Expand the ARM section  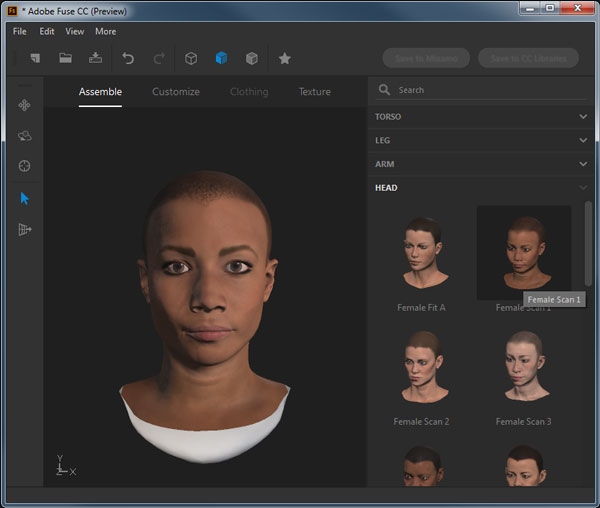click(583, 164)
